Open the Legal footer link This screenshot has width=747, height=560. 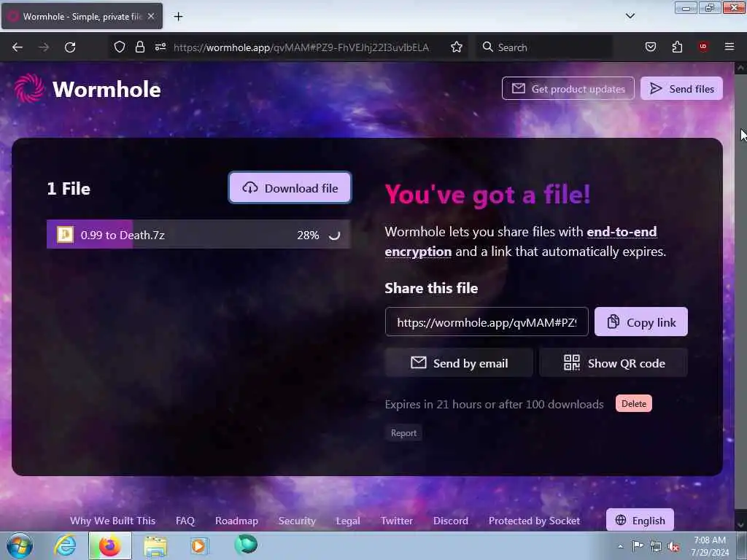click(x=348, y=521)
